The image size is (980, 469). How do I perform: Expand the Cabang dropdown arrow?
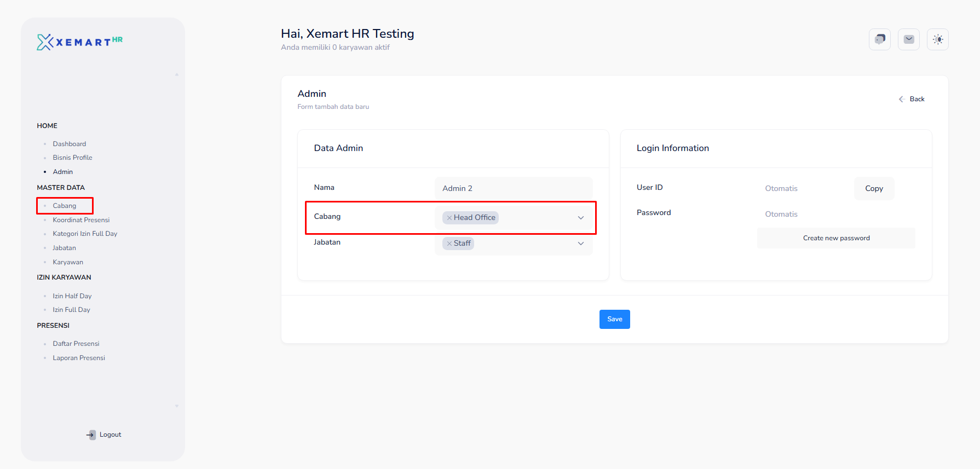580,218
